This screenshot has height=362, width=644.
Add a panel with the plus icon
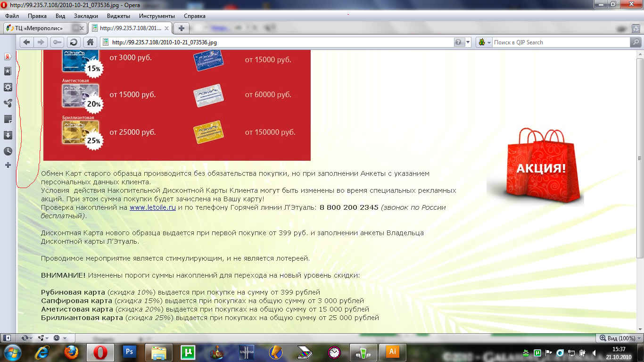click(8, 165)
